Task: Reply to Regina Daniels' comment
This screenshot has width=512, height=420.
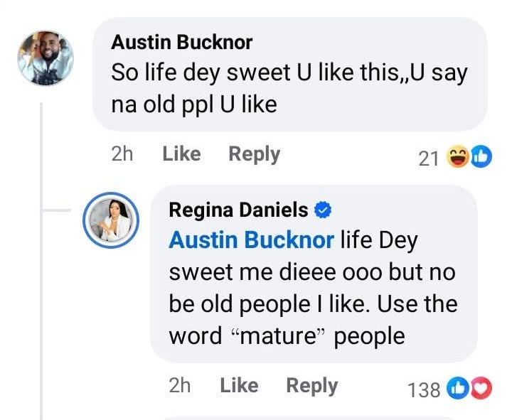Action: coord(311,386)
